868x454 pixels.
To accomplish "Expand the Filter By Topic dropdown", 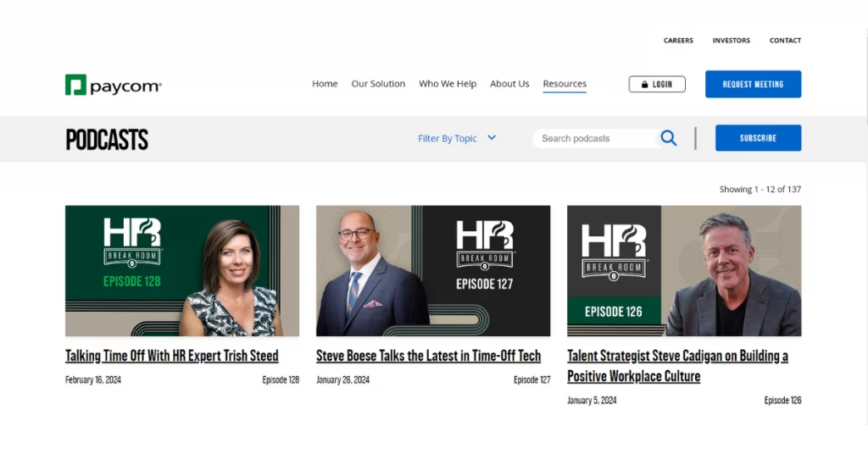I will (457, 138).
